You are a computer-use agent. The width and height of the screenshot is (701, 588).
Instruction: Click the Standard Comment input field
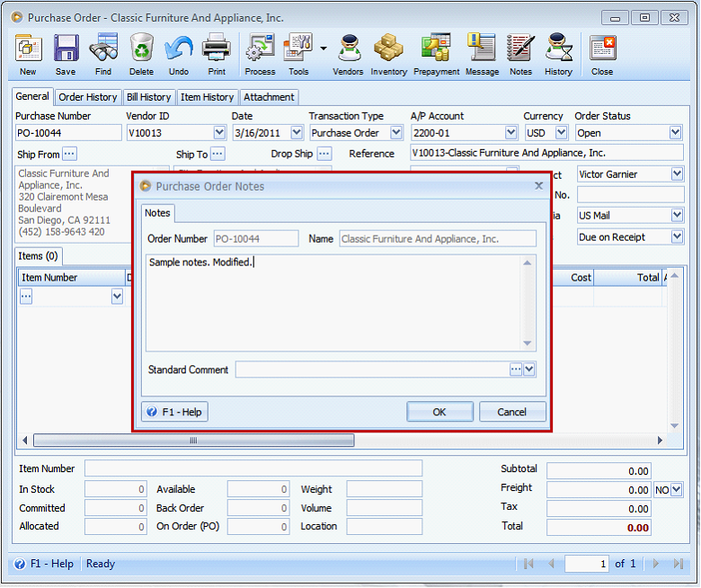(372, 370)
